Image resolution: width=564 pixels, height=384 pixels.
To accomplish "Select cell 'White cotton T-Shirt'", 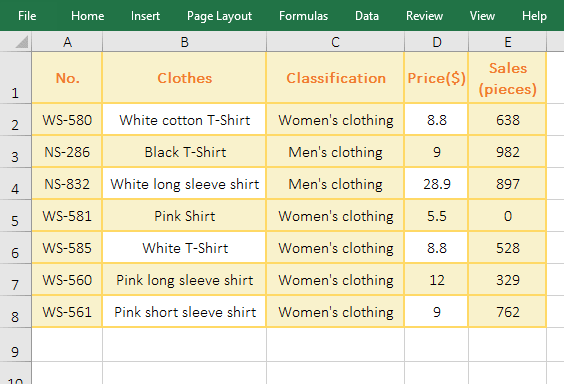I will click(x=185, y=120).
